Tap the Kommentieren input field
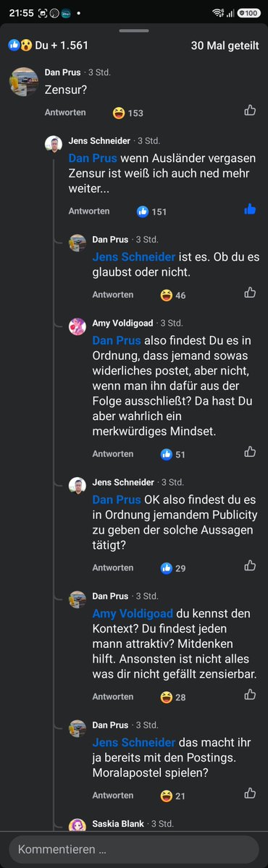This screenshot has width=268, height=868. 134,848
